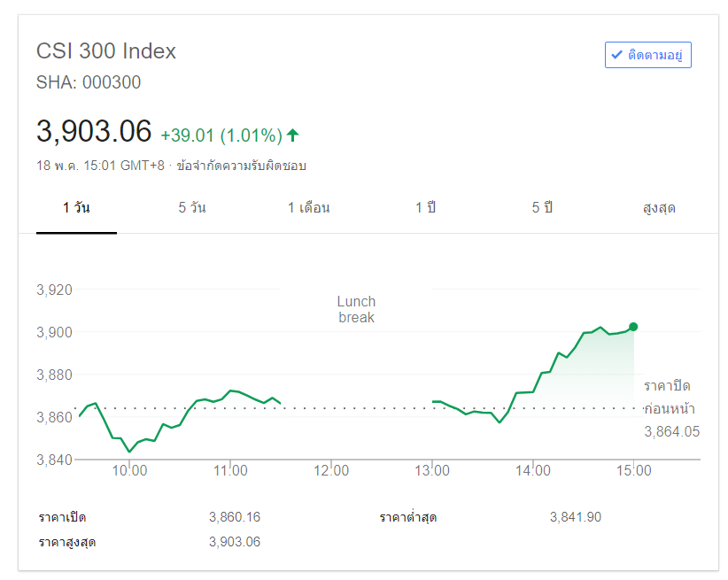Open the 1 เดือน chart range

[309, 208]
